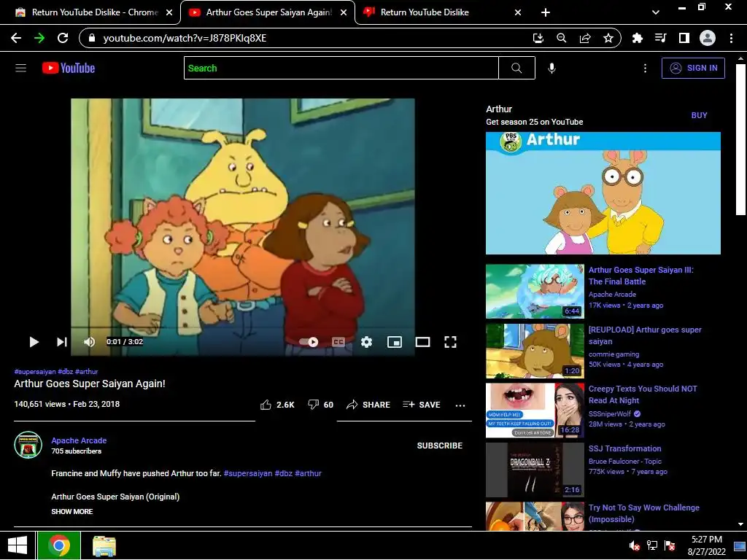Image resolution: width=747 pixels, height=560 pixels.
Task: Open File Explorer from taskbar
Action: click(x=104, y=545)
